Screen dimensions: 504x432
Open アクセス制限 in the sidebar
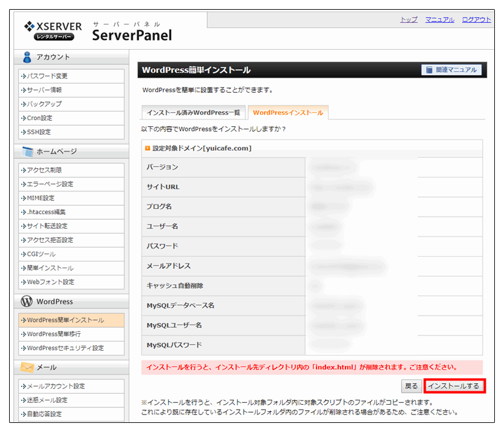pos(72,170)
